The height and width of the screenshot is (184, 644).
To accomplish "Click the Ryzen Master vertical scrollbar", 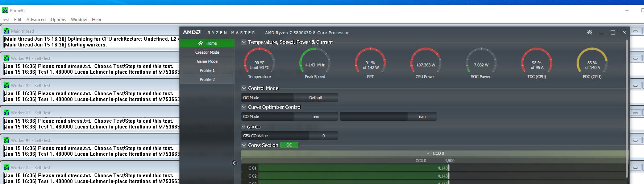I will click(x=627, y=109).
